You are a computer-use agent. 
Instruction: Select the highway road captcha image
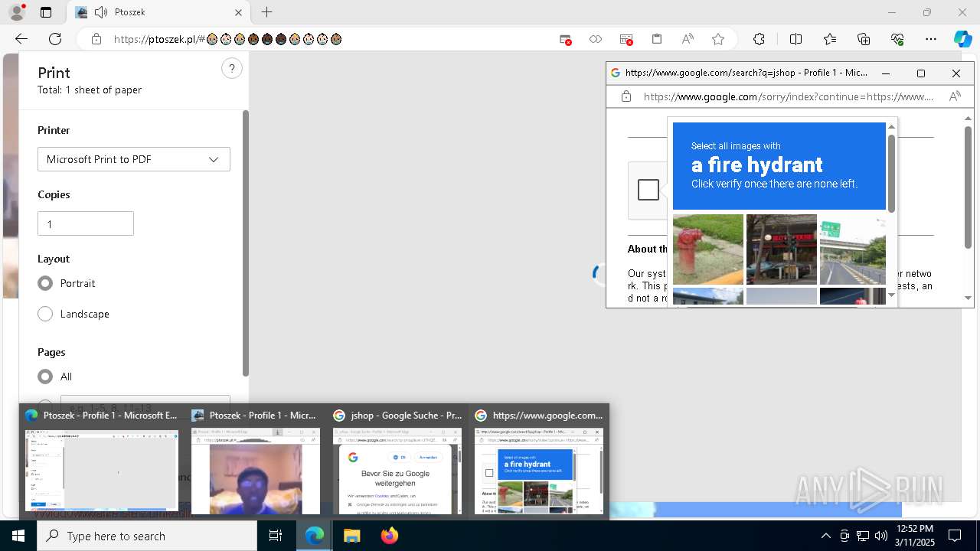point(853,249)
